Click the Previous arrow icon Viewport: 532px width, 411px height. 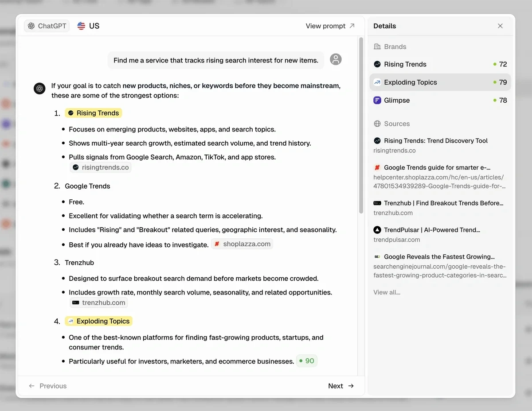click(x=31, y=386)
